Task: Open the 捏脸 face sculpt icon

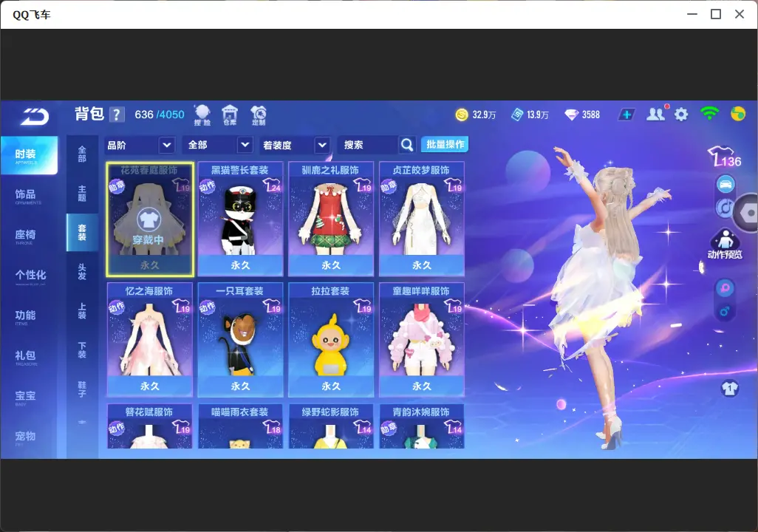Action: pyautogui.click(x=202, y=115)
